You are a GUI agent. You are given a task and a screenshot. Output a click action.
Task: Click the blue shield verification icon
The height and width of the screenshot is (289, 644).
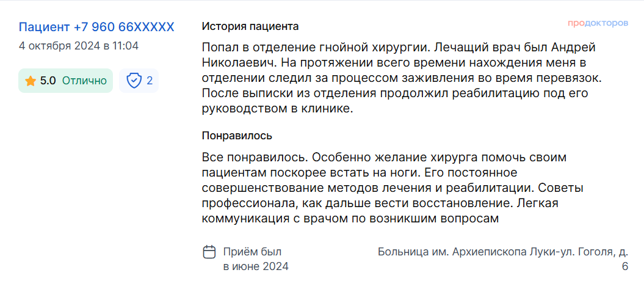134,81
